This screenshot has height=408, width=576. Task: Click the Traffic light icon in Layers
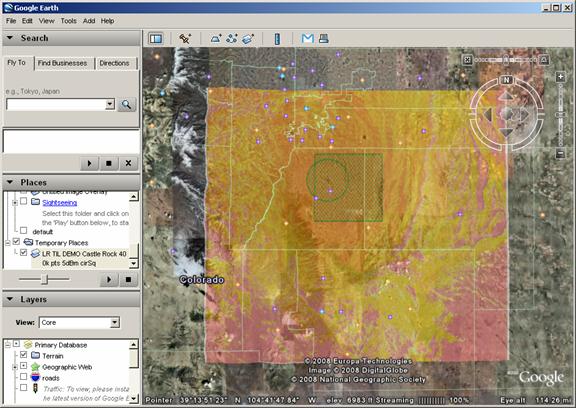point(35,389)
